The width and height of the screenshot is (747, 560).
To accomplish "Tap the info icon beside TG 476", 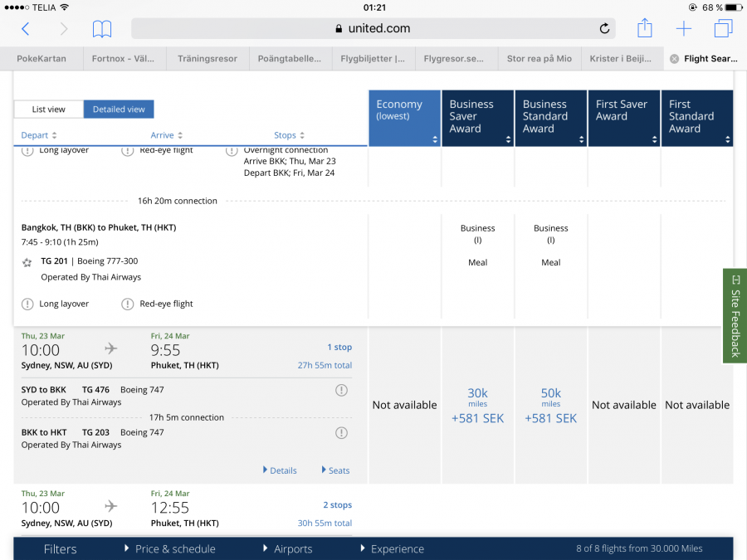I will click(341, 390).
